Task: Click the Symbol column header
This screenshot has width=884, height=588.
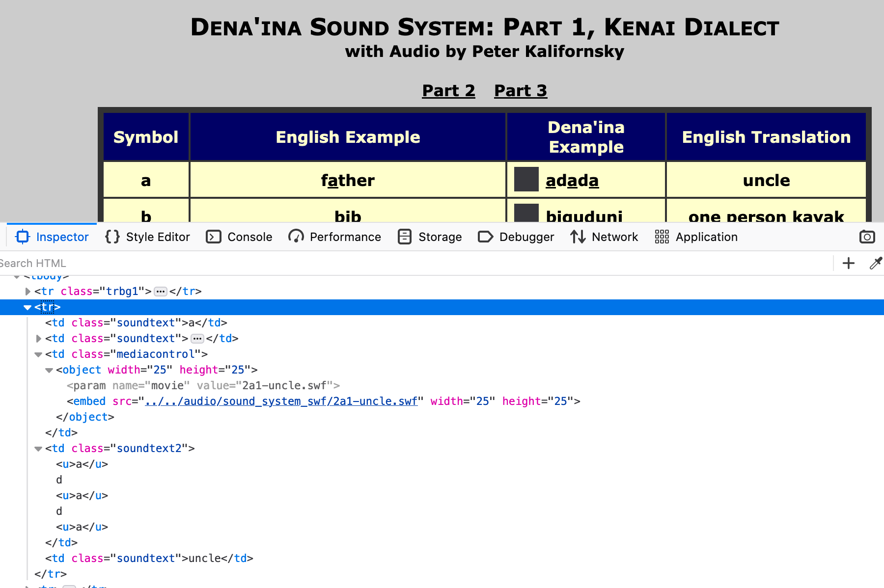Action: [x=146, y=137]
